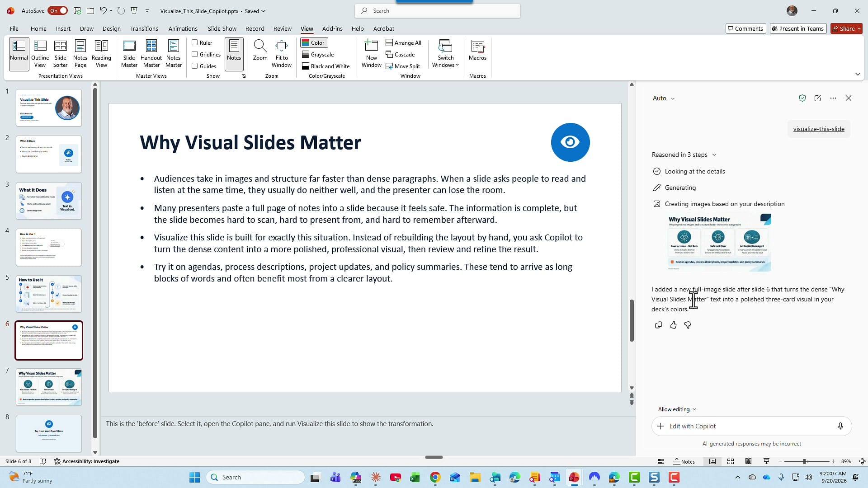Open the Auto mode dropdown in Copilot
This screenshot has height=488, width=868.
coord(663,98)
